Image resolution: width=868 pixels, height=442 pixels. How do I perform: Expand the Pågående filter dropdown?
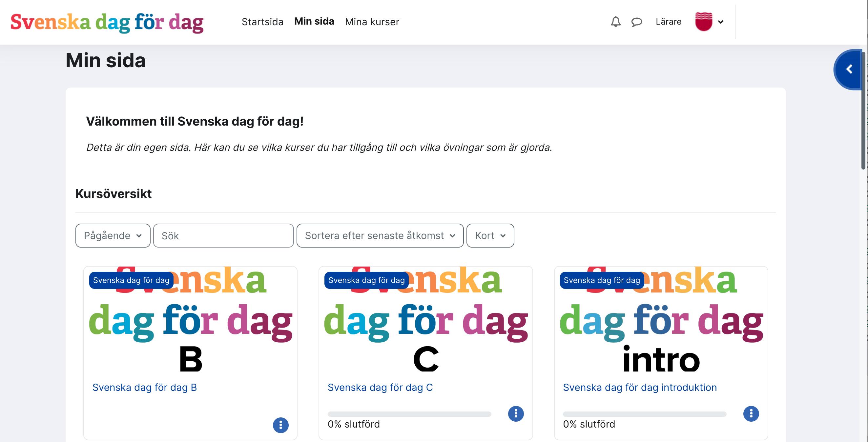click(x=113, y=235)
